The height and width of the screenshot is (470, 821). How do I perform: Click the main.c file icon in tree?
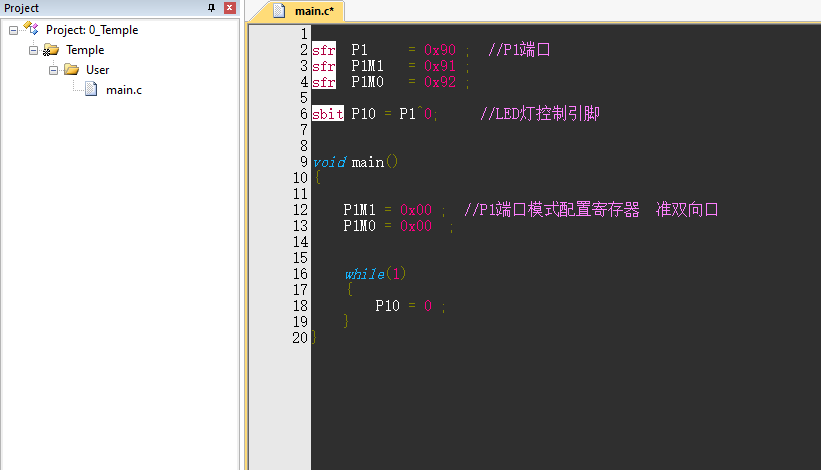pos(91,89)
